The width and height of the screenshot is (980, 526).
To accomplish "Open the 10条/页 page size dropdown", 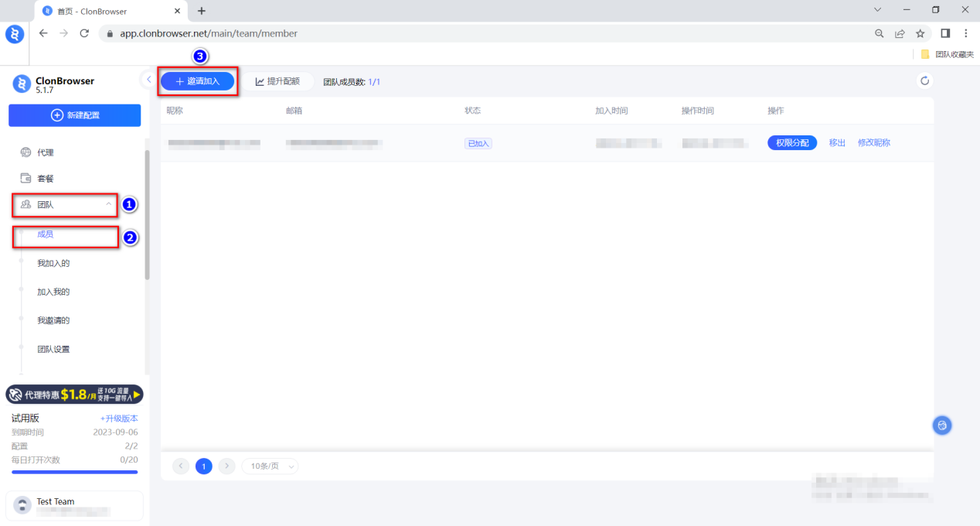I will [x=270, y=466].
